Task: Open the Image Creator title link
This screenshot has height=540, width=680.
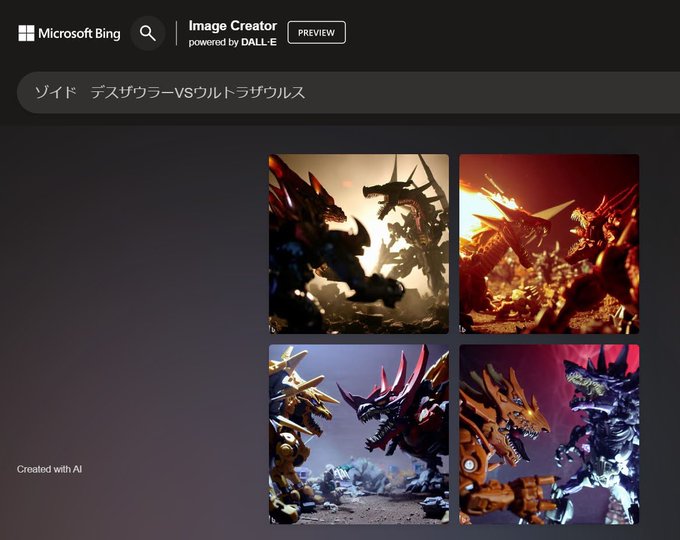Action: coord(232,26)
